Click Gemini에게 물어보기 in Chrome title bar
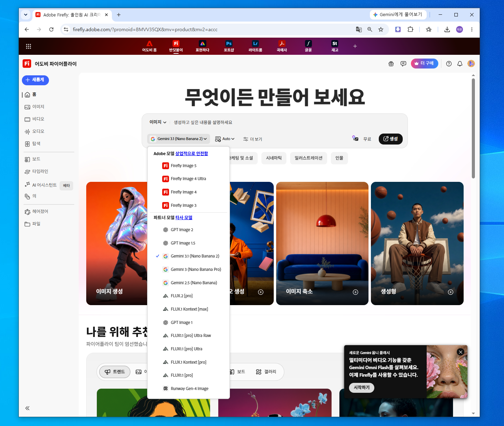Image resolution: width=504 pixels, height=426 pixels. tap(398, 15)
